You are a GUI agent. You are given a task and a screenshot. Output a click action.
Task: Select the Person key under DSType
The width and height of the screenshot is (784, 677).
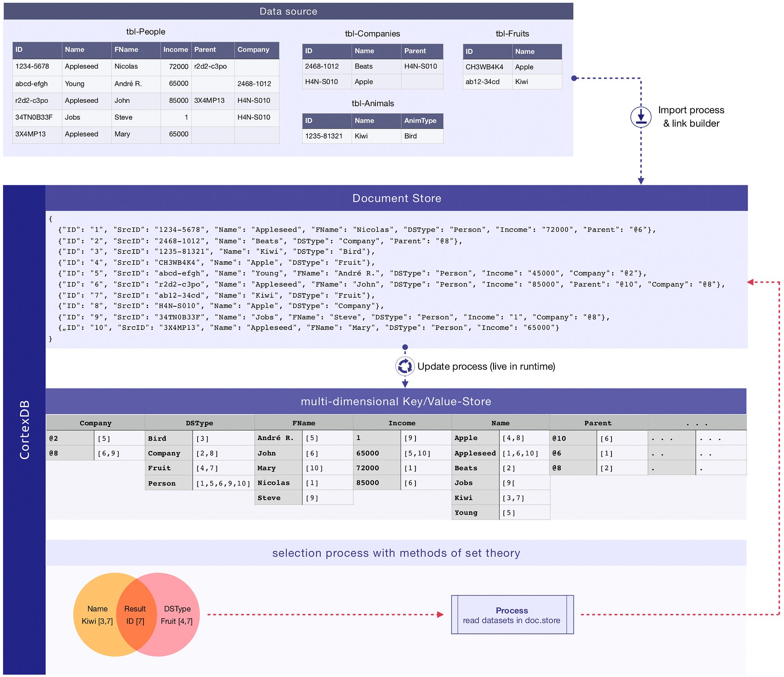pyautogui.click(x=162, y=483)
